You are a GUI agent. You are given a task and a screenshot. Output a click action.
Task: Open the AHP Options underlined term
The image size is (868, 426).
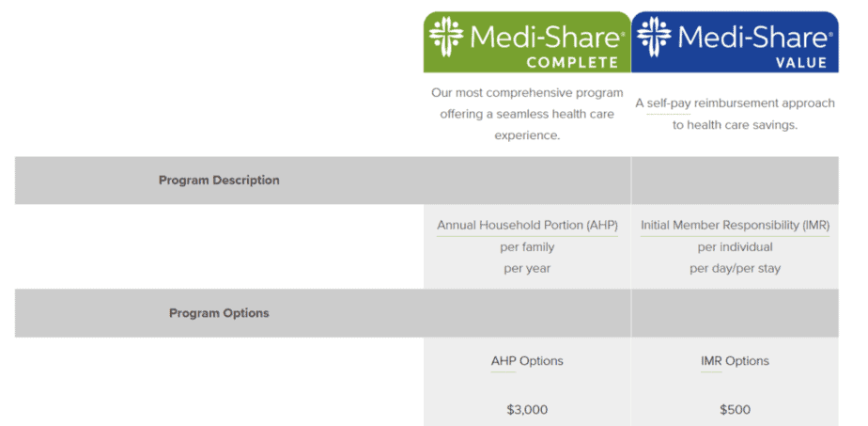point(527,361)
